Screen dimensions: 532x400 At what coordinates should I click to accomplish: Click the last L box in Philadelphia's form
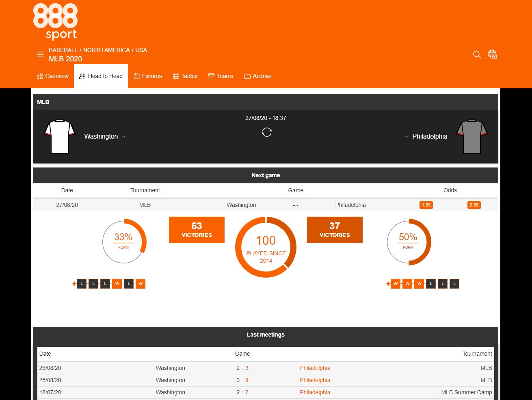click(x=454, y=284)
